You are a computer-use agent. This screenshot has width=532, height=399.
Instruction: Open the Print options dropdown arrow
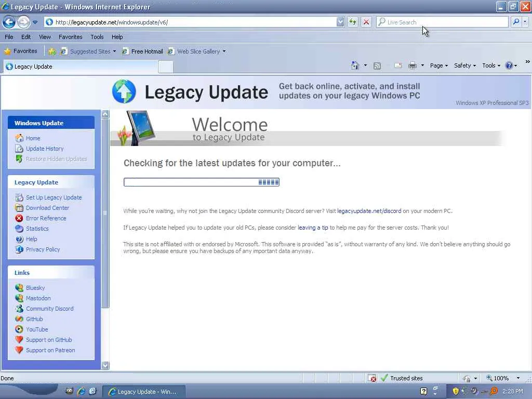pyautogui.click(x=422, y=65)
